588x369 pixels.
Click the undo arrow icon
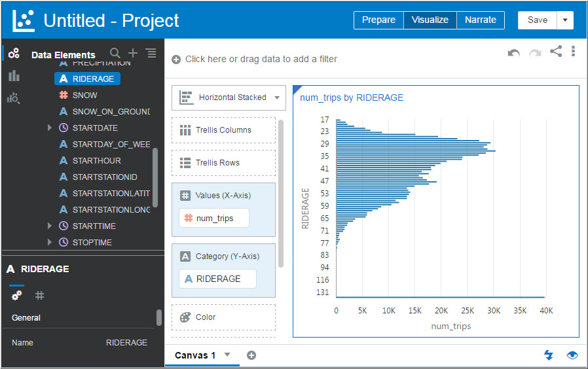point(514,52)
